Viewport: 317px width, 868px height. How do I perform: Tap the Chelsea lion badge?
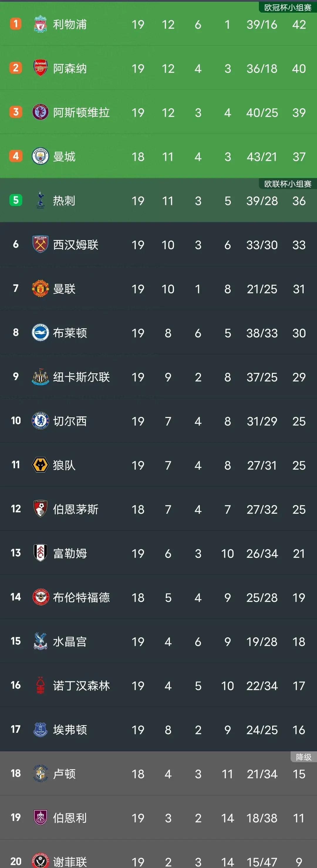(40, 421)
